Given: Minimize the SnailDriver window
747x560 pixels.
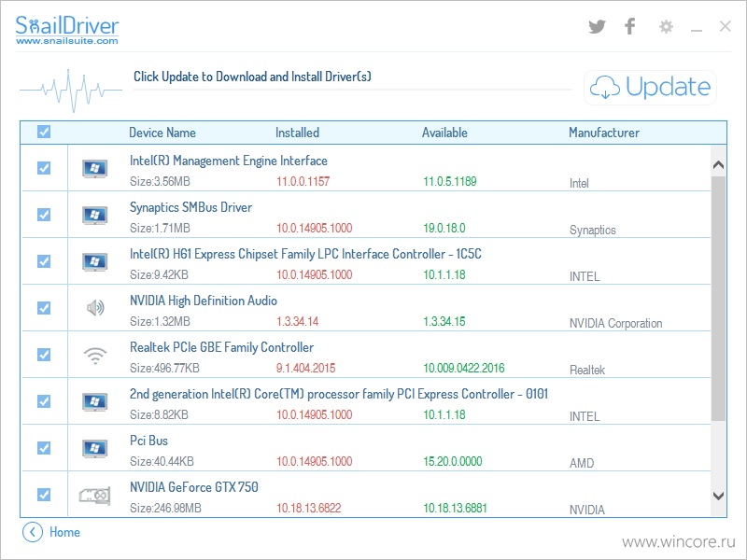Looking at the screenshot, I should click(697, 29).
